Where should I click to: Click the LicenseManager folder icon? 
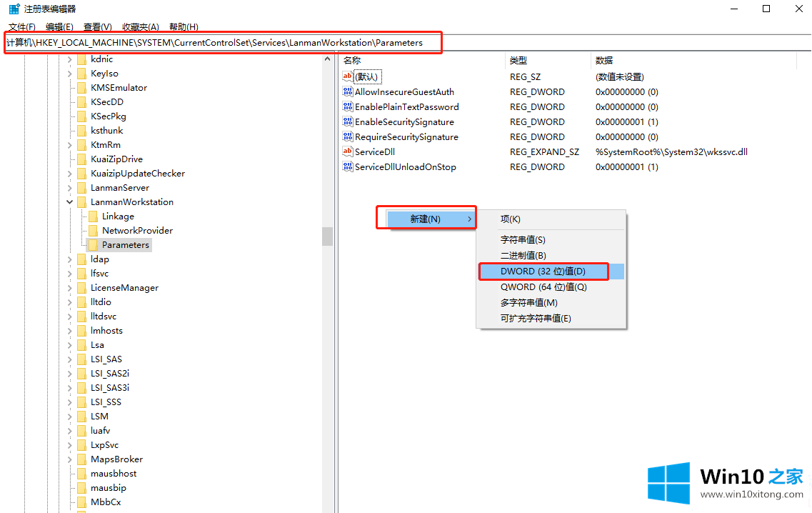[82, 288]
